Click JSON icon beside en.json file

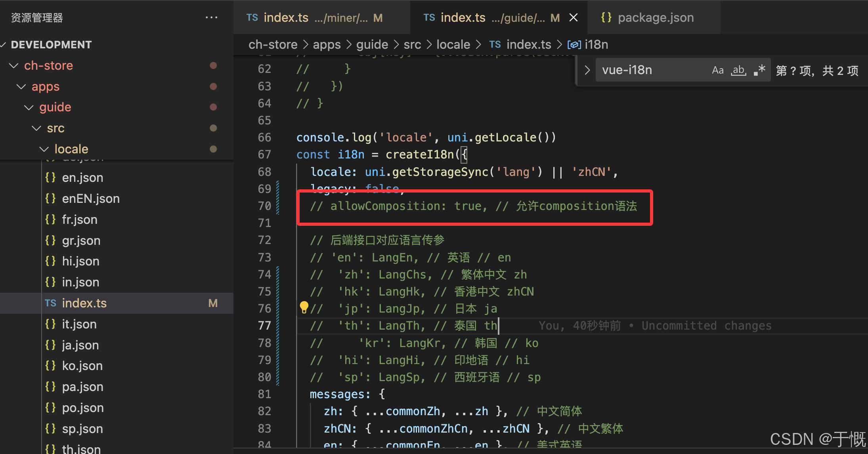click(50, 177)
